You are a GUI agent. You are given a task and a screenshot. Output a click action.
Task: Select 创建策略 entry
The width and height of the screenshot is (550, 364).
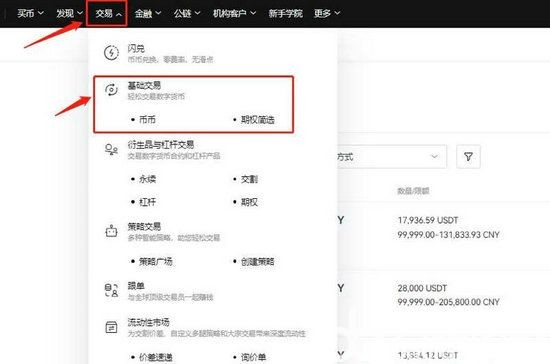click(x=257, y=262)
